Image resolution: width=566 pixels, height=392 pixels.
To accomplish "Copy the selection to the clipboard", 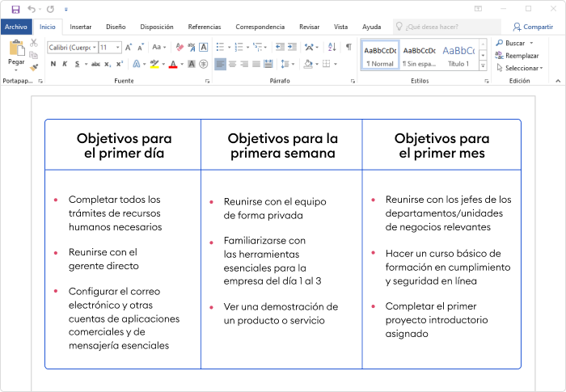I will 34,55.
